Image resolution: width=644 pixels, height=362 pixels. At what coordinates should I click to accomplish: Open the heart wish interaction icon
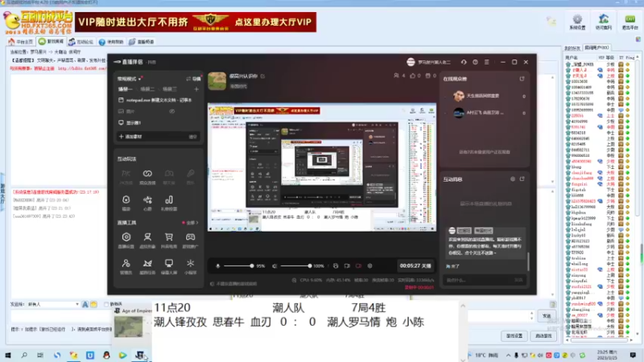[147, 203]
